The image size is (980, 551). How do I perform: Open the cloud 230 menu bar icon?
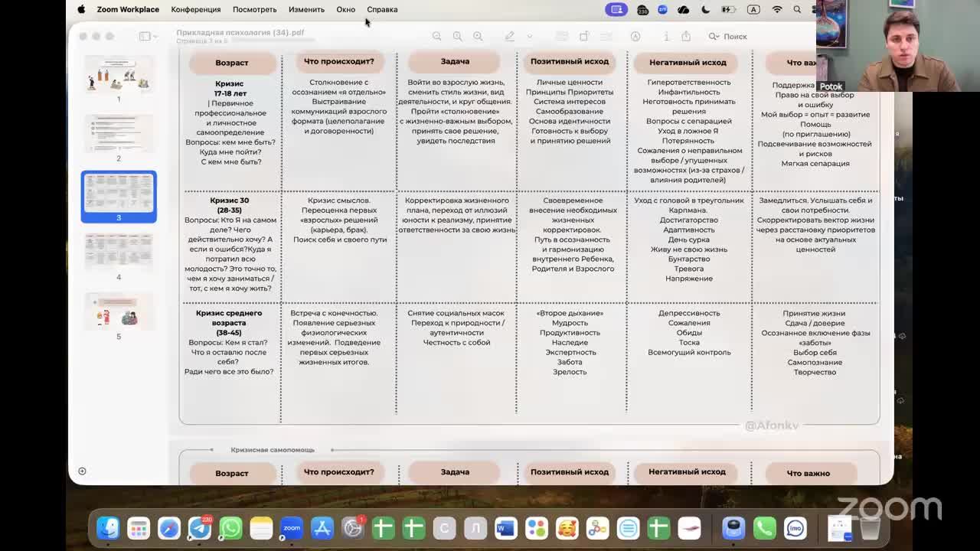pos(643,9)
